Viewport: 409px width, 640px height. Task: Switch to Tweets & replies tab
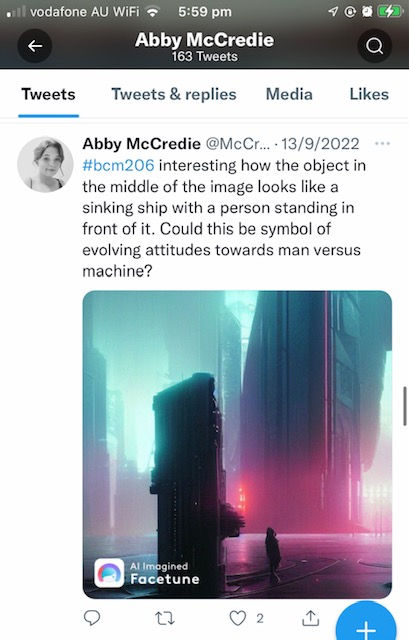click(x=174, y=94)
